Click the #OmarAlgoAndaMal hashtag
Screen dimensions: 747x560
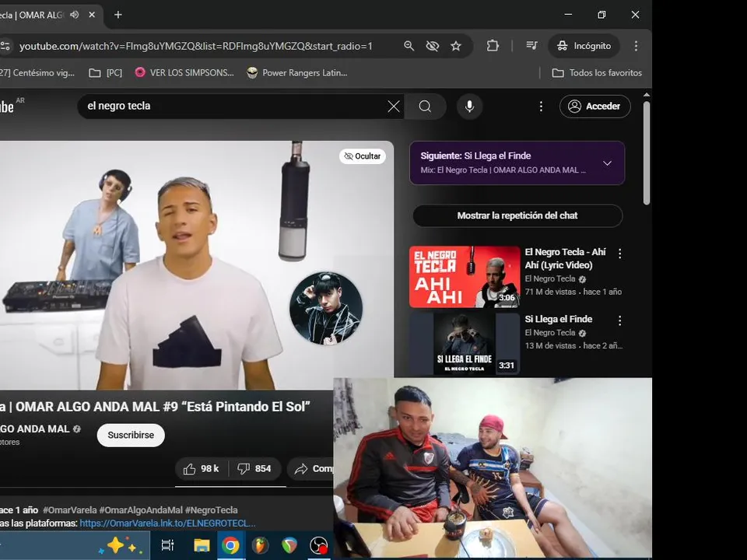tap(141, 510)
